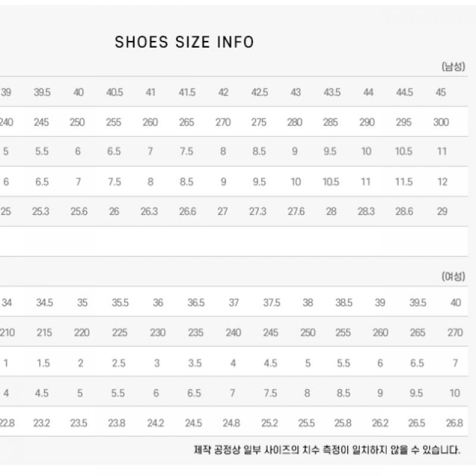
Task: Select the 300 mm cell in men's table
Action: click(x=441, y=123)
